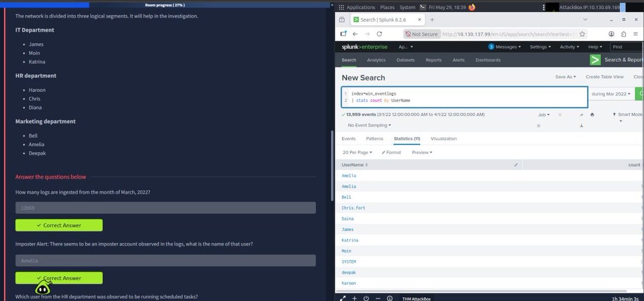The width and height of the screenshot is (644, 301).
Task: Sort by the UserName column header
Action: pos(355,164)
